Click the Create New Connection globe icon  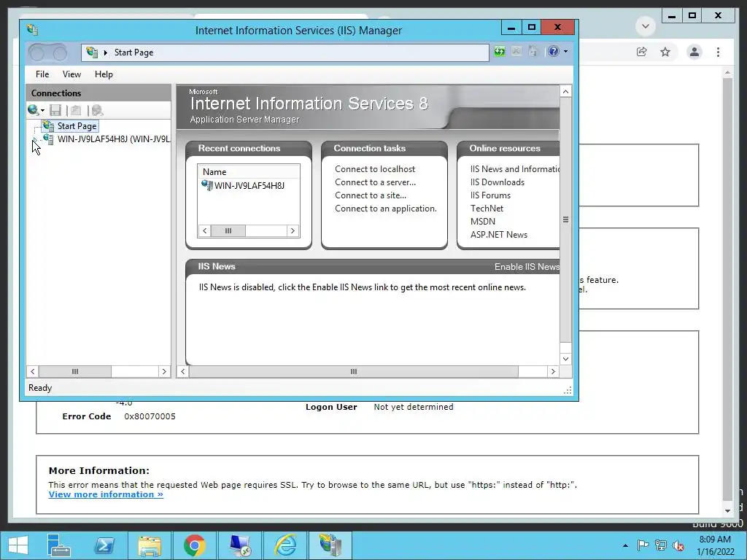33,111
